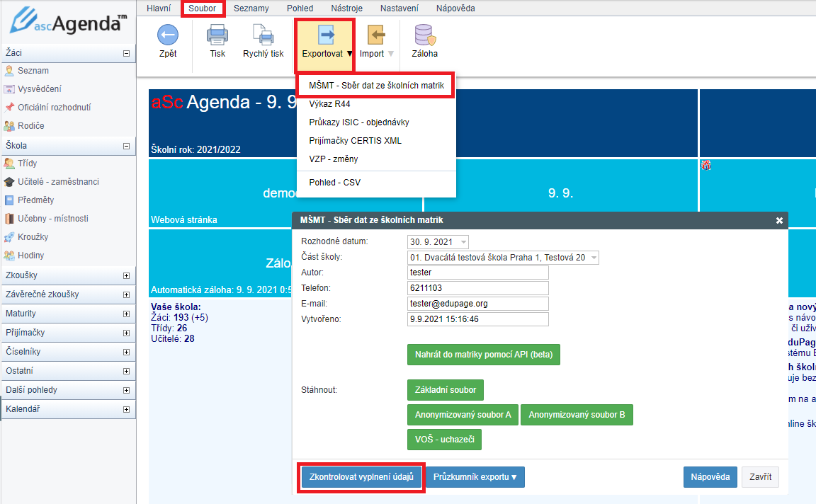Select Výkaz R44 export option

(376, 104)
